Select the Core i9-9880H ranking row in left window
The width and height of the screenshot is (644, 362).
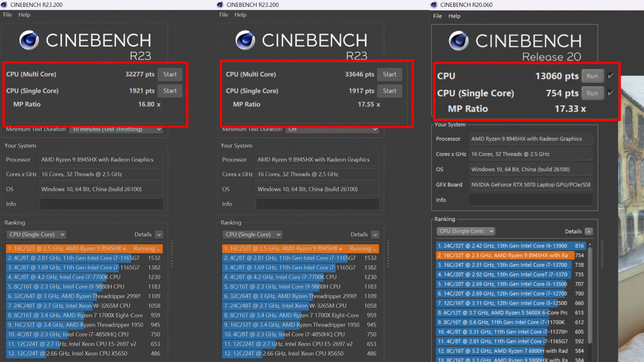(84, 287)
